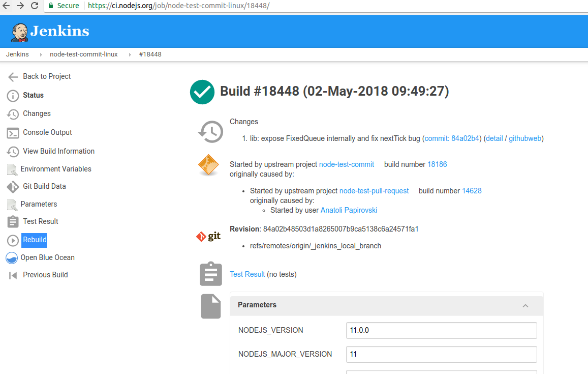Click the Jenkins header title text
588x374 pixels.
pos(59,32)
